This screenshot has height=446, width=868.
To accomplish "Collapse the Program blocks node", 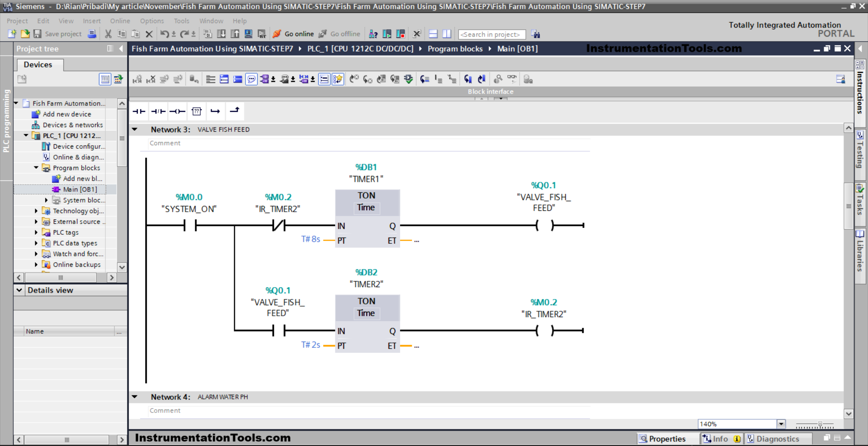I will [x=36, y=168].
